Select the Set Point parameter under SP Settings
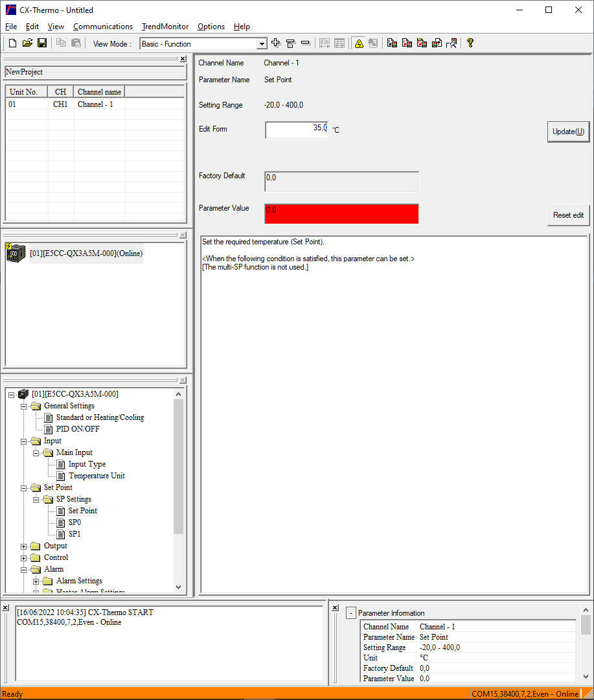The width and height of the screenshot is (594, 700). coord(82,511)
